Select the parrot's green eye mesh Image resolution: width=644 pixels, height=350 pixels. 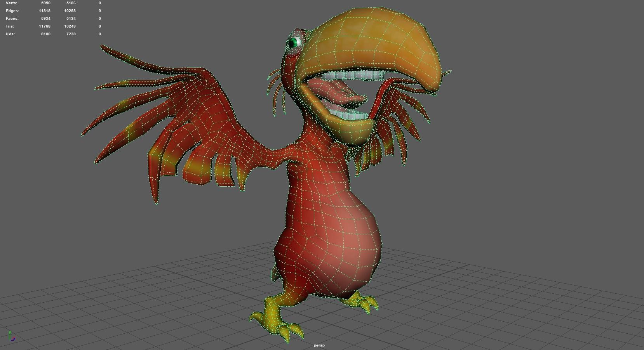[295, 42]
